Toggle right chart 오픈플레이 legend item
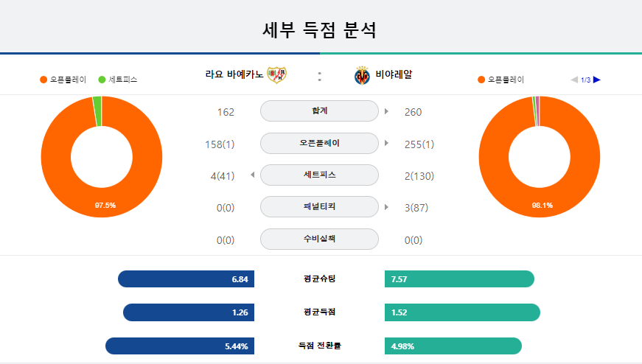 500,80
